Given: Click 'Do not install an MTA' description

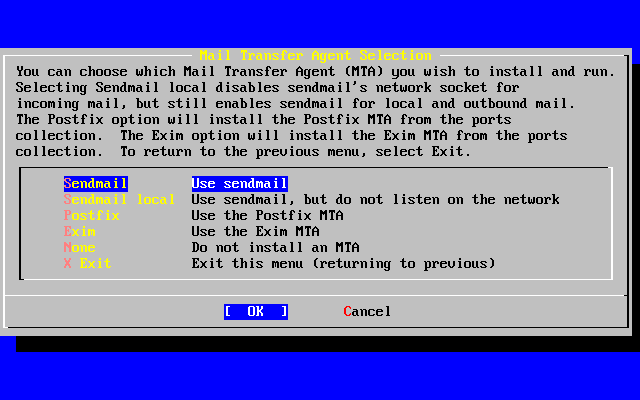Looking at the screenshot, I should (x=276, y=247).
